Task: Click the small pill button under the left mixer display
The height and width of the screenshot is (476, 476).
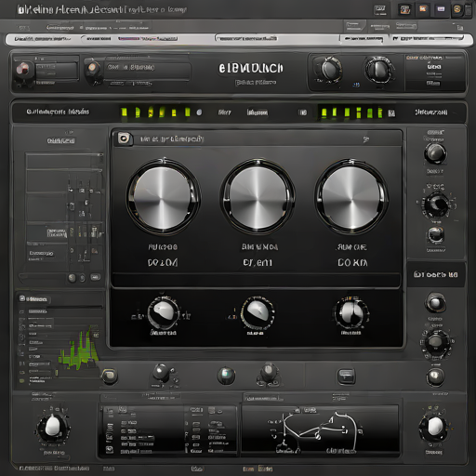Action: click(95, 277)
